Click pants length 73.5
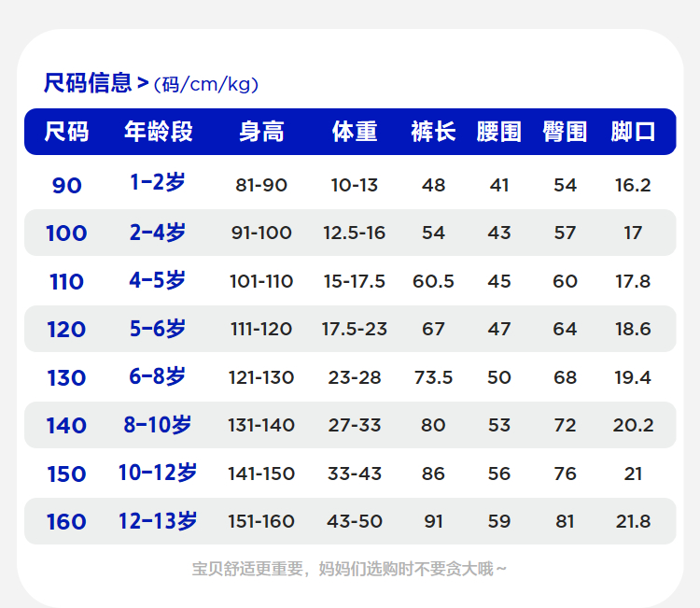 433,377
